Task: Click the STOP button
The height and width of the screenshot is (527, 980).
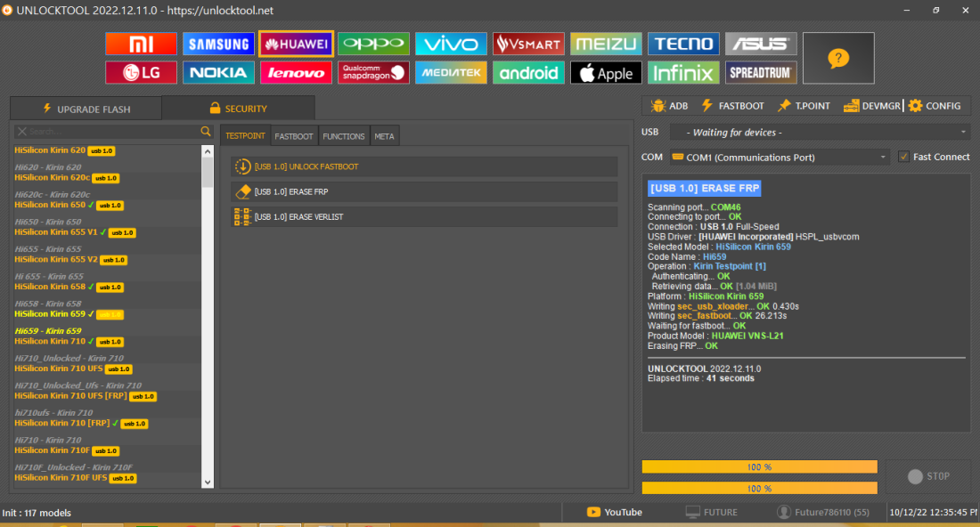Action: [x=928, y=476]
